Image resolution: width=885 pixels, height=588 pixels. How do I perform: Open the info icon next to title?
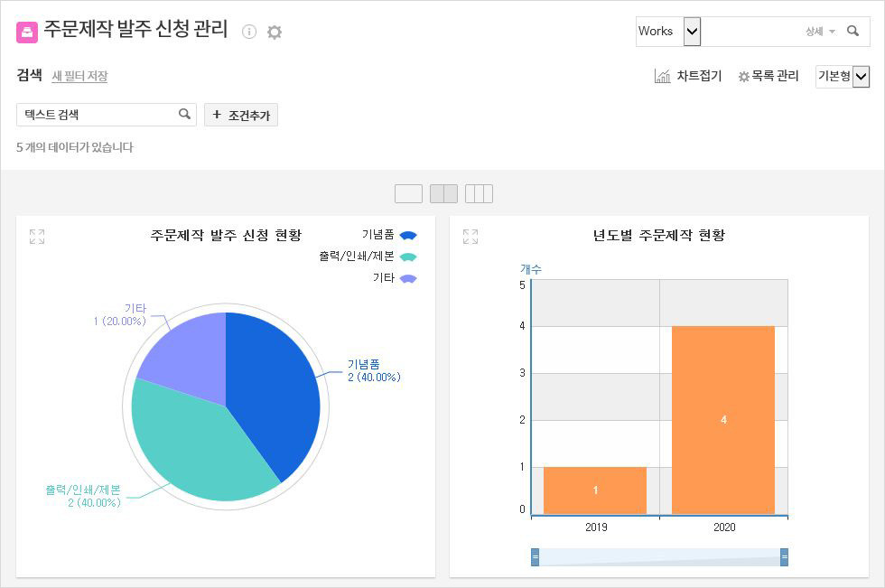pyautogui.click(x=249, y=32)
